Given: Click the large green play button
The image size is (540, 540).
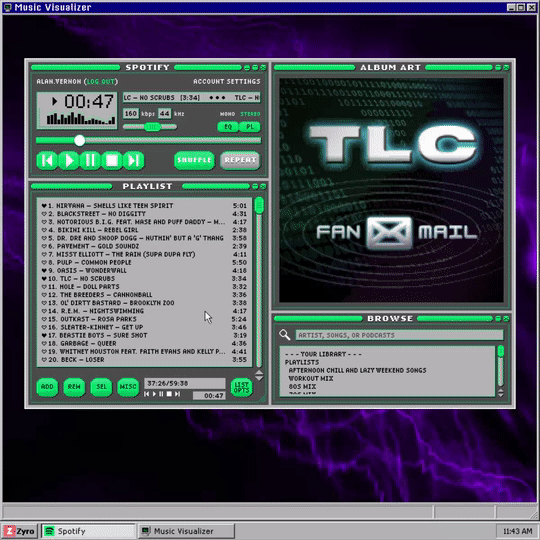Looking at the screenshot, I should pos(69,160).
